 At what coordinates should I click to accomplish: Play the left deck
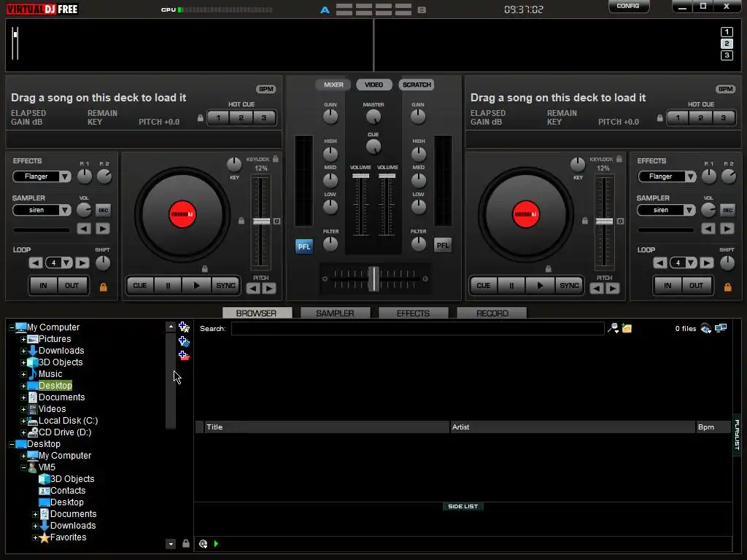(x=196, y=285)
